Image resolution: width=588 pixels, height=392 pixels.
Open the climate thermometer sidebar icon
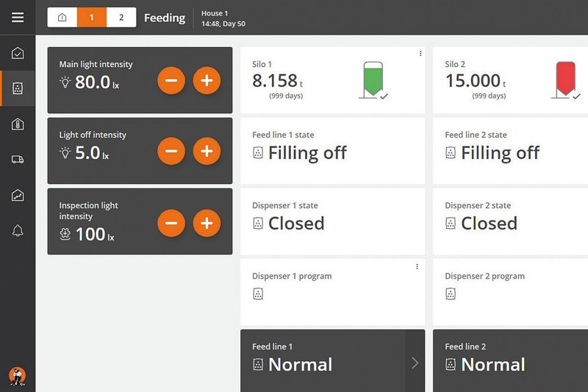click(x=18, y=124)
